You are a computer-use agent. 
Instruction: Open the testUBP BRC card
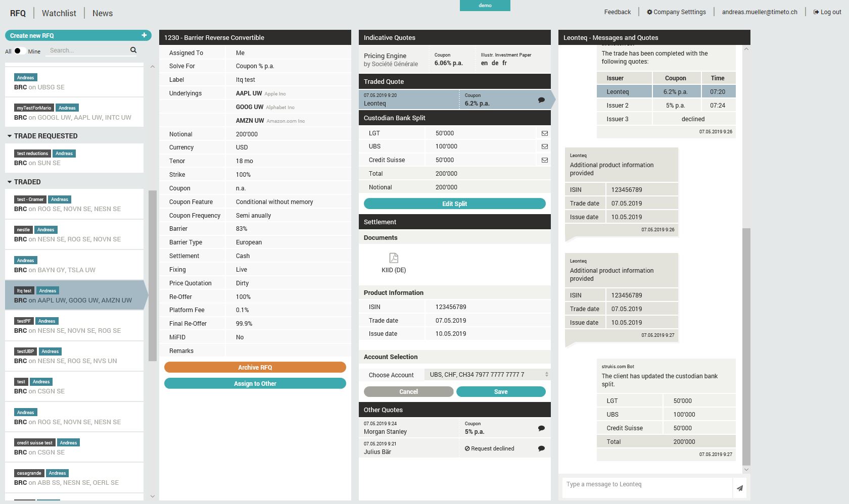(74, 356)
